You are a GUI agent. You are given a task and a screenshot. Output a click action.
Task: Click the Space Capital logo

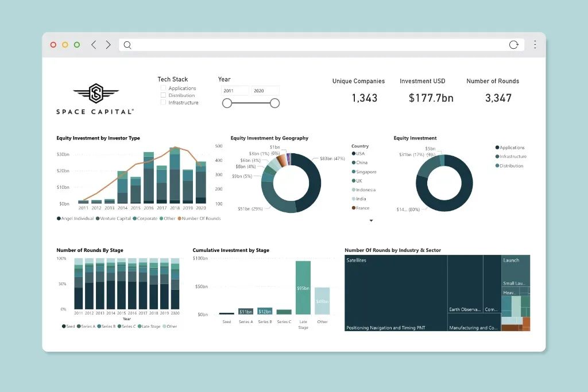95,99
